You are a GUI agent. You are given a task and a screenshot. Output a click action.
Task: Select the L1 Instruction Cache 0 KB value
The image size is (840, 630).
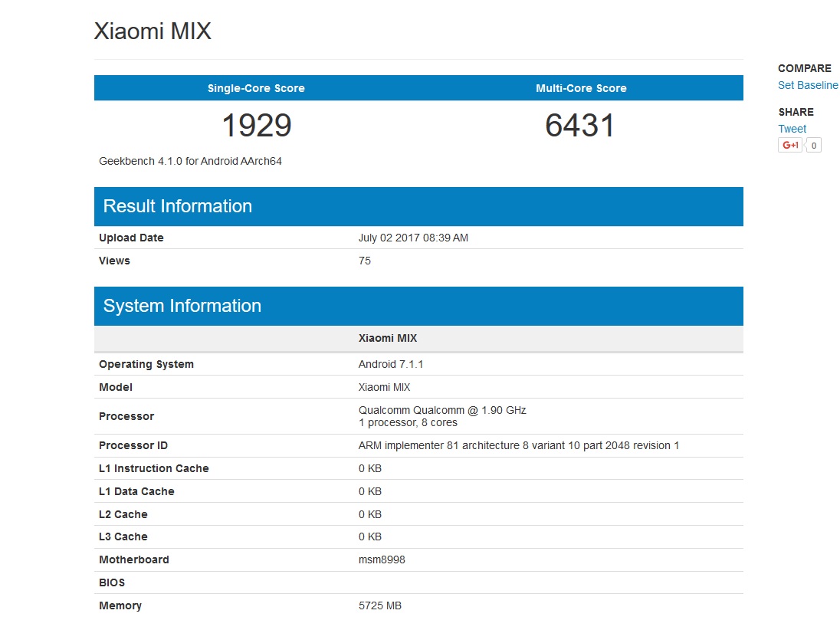click(x=370, y=469)
